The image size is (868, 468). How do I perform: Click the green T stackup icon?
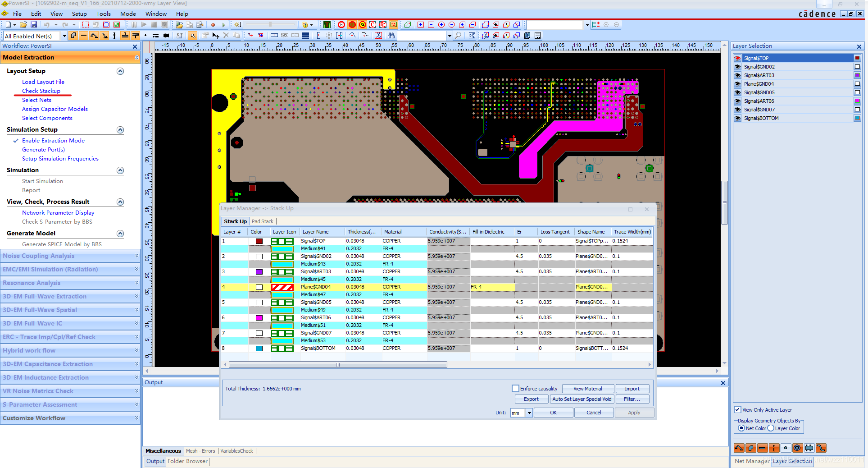(x=327, y=25)
